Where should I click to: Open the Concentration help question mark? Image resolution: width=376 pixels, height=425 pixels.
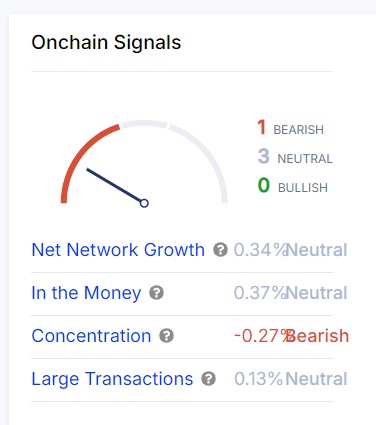[x=166, y=336]
